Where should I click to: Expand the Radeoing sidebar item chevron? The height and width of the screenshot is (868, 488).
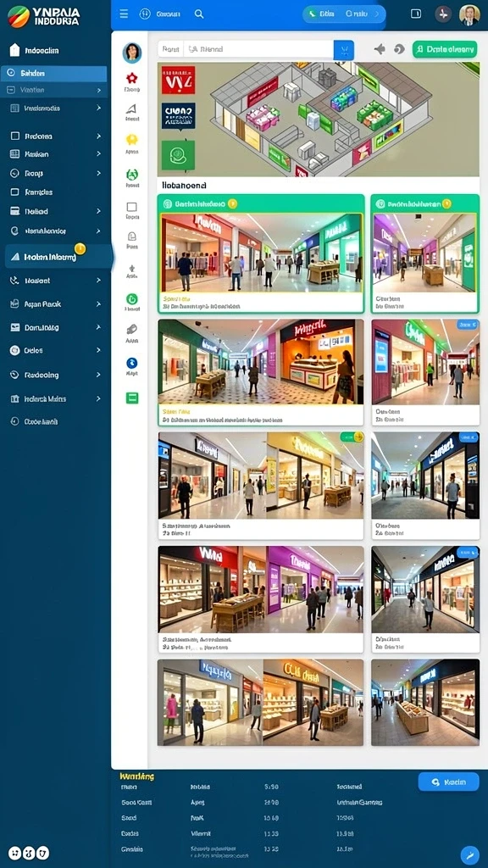pos(98,375)
